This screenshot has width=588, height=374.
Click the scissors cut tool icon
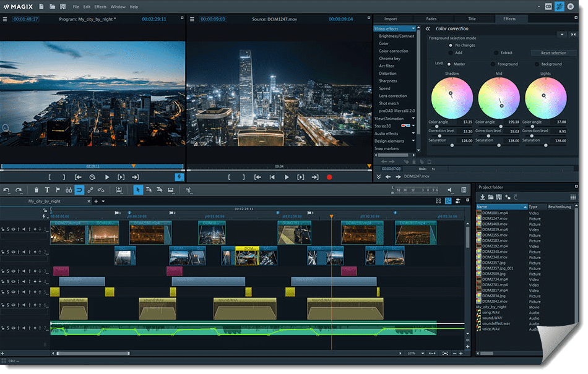pyautogui.click(x=189, y=190)
